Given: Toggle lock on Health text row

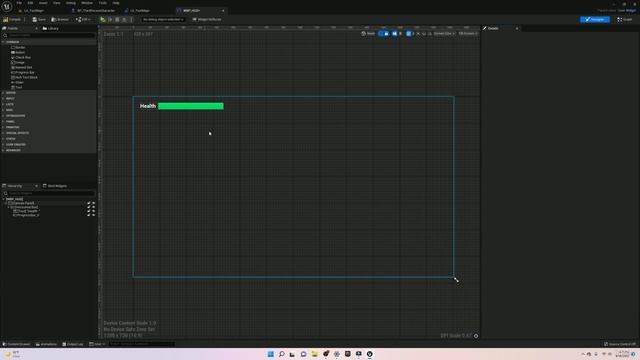Looking at the screenshot, I should pyautogui.click(x=89, y=211).
